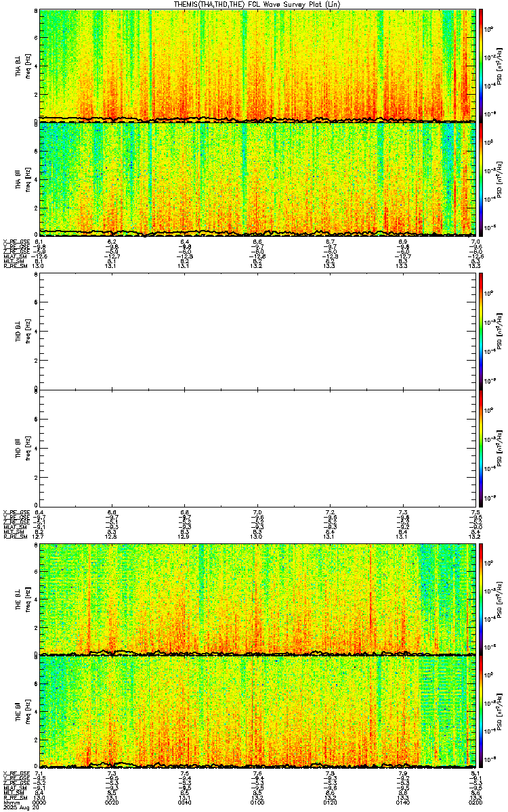Image resolution: width=508 pixels, height=812 pixels.
Task: Click inside the empty THD B⊥ panel
Action: click(x=257, y=332)
